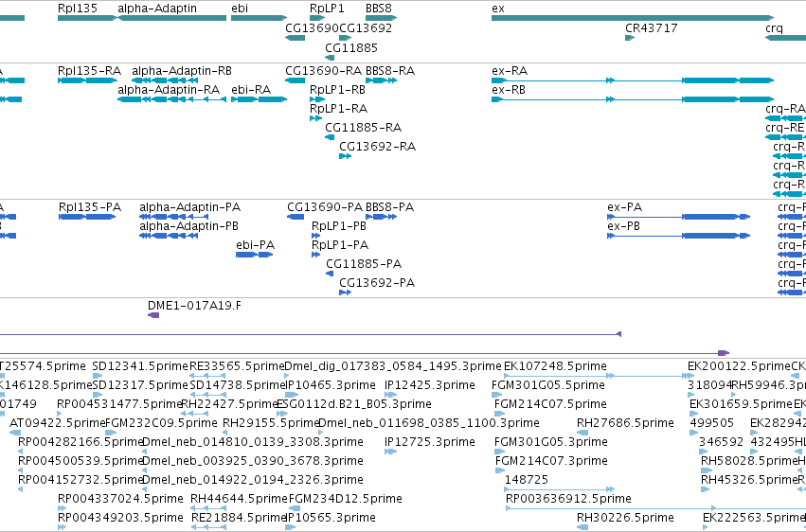Select the alpha-Adaptin-RA transcript label

tap(169, 90)
